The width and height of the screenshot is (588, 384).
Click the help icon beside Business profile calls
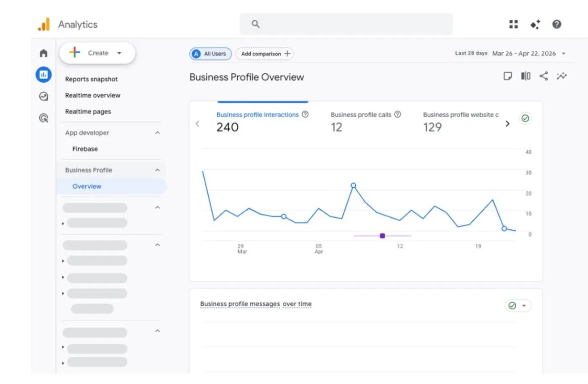(398, 114)
